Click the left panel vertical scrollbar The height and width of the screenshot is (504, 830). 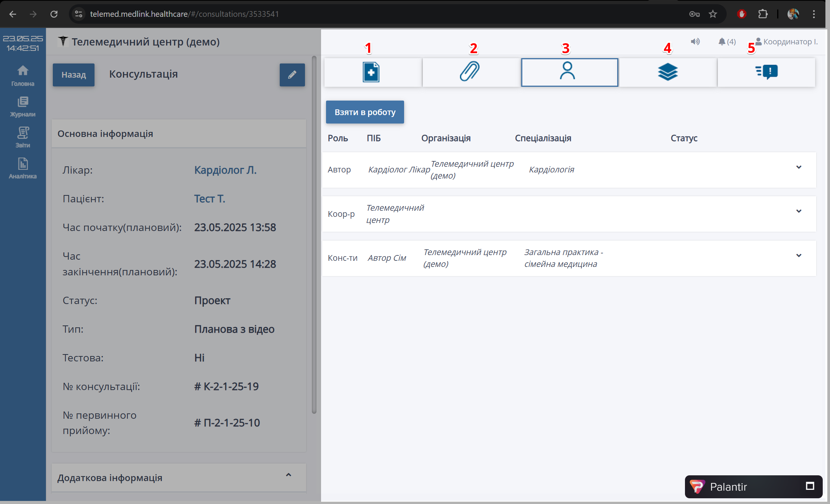tap(314, 235)
